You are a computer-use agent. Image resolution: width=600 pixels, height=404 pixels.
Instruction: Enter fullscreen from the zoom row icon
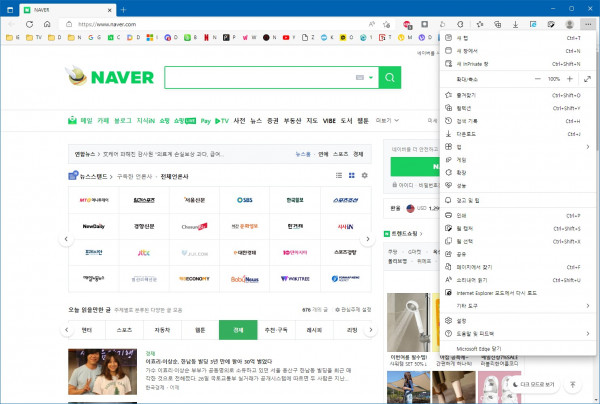587,79
